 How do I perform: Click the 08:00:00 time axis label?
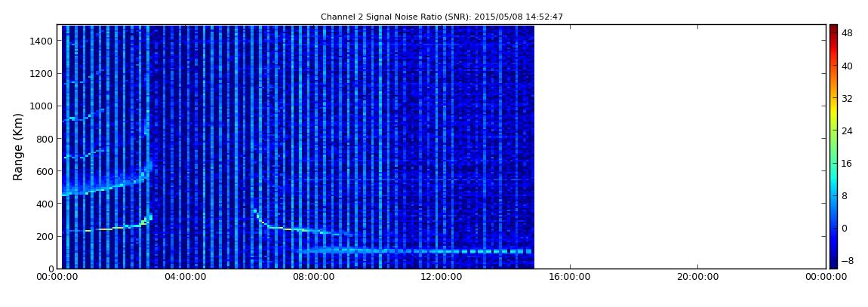pyautogui.click(x=313, y=277)
